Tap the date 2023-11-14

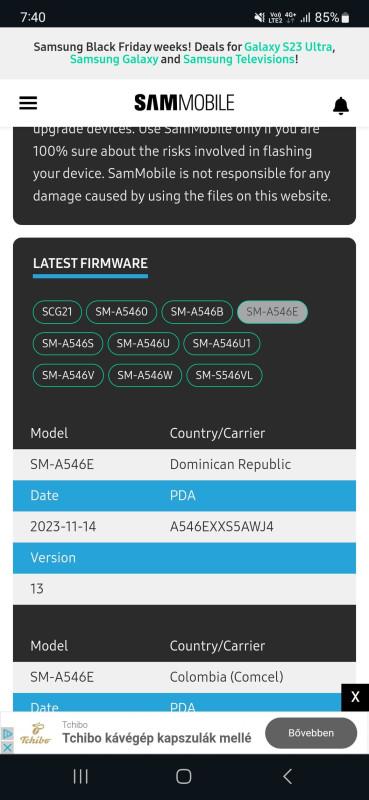(x=63, y=527)
